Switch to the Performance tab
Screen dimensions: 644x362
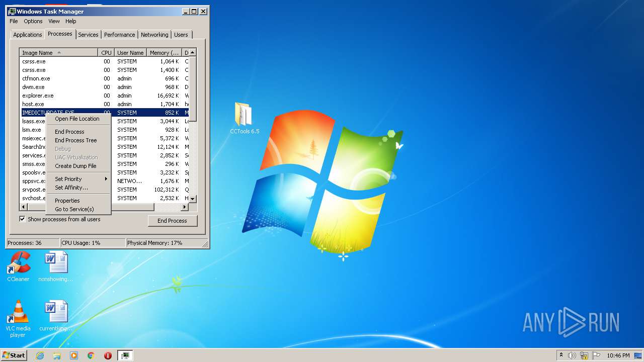[x=120, y=35]
